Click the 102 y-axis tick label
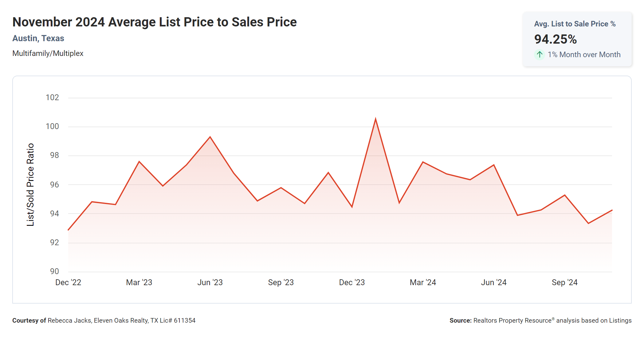 pos(52,98)
